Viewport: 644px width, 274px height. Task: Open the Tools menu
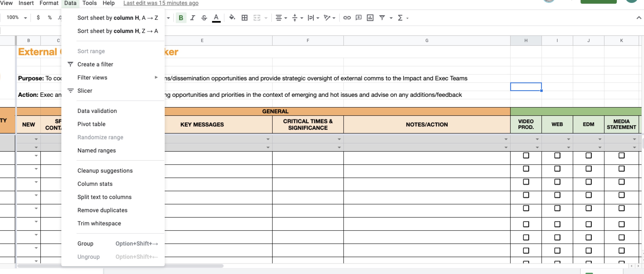89,3
